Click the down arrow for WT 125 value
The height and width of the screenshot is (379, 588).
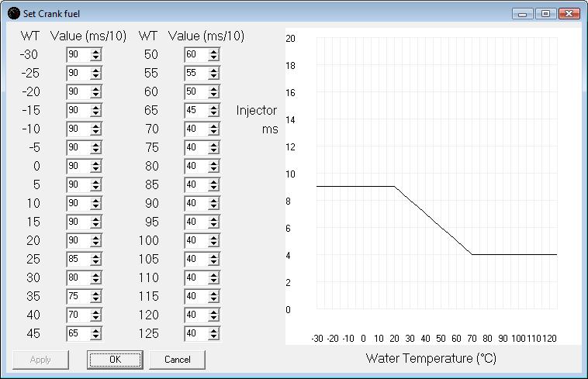coord(213,336)
